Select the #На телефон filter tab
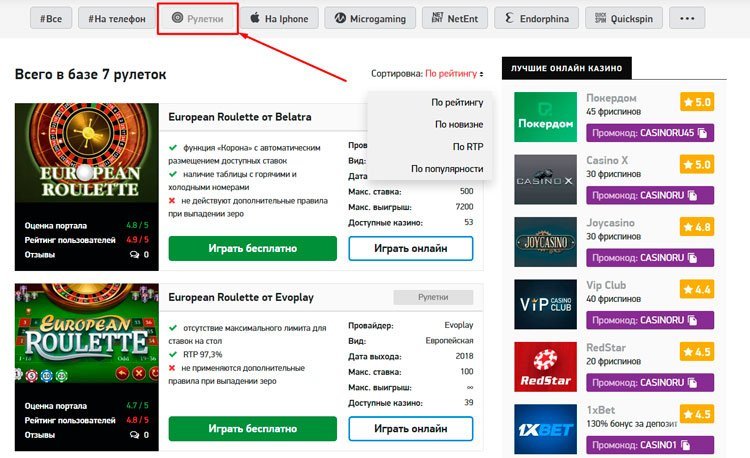 pos(117,19)
